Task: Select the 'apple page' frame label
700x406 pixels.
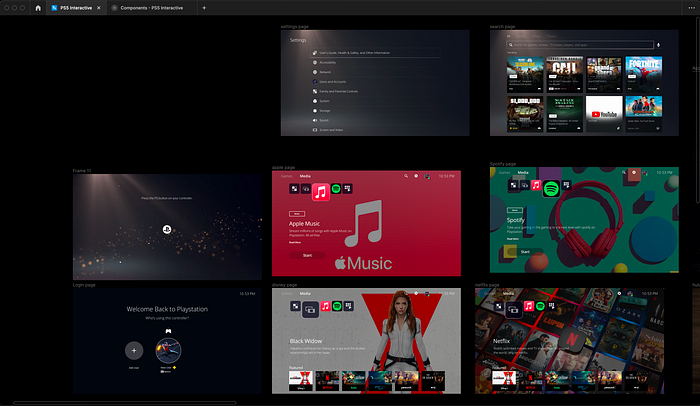Action: 283,167
